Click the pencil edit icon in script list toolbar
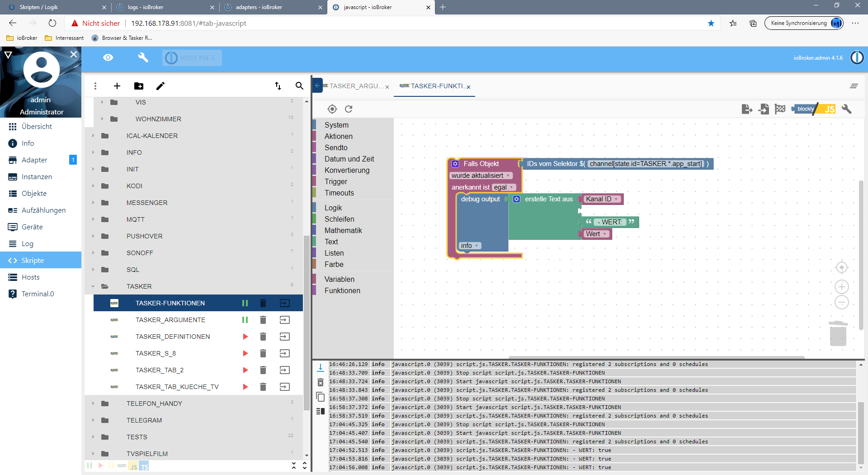The width and height of the screenshot is (868, 475). pos(160,86)
